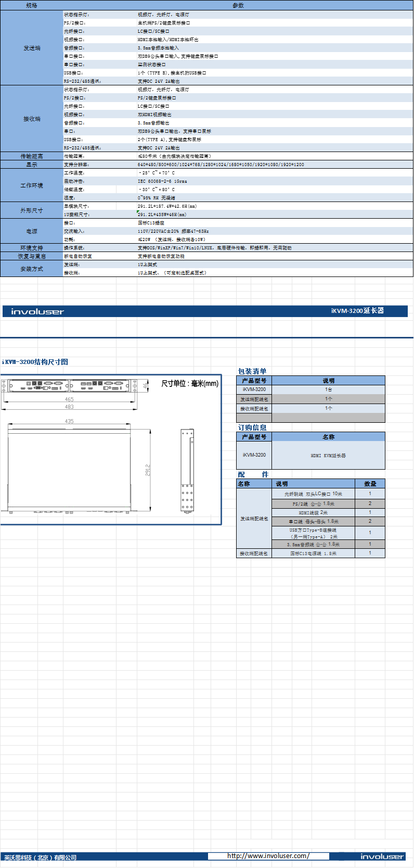Image resolution: width=414 pixels, height=868 pixels.
Task: Select the 外形尺寸 category cell
Action: [x=32, y=210]
